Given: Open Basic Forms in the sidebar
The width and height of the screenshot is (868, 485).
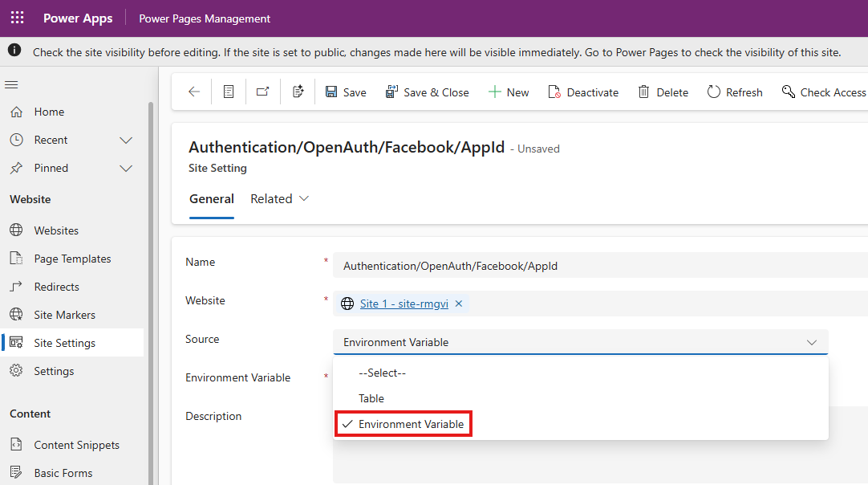Looking at the screenshot, I should (x=72, y=473).
